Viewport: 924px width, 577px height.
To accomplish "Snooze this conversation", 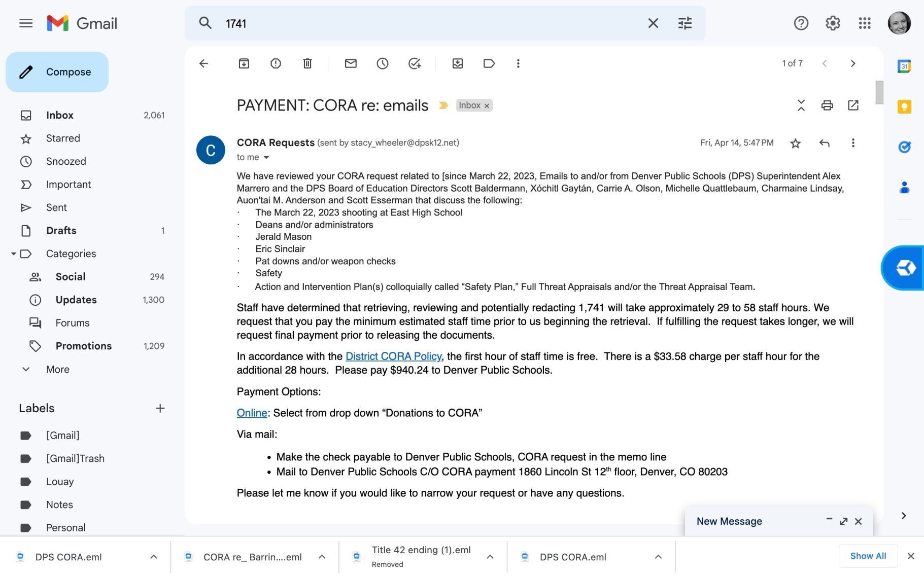I will pos(383,63).
